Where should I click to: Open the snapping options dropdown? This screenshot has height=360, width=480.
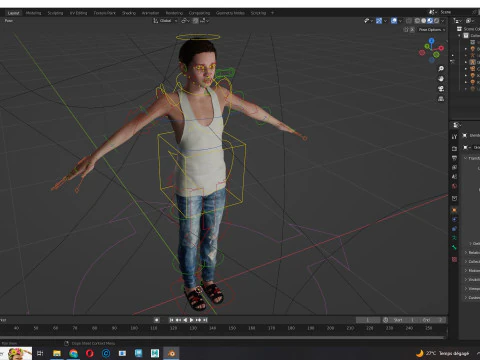pos(205,21)
